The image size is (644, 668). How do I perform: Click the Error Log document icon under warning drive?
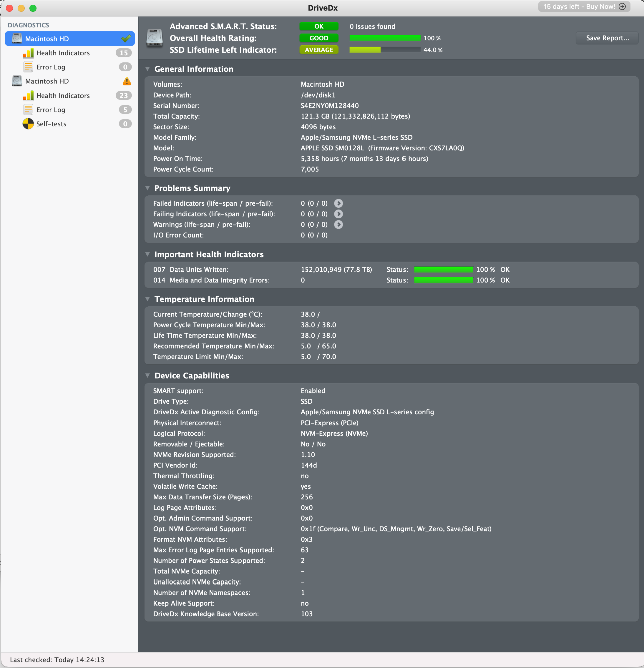pos(28,110)
